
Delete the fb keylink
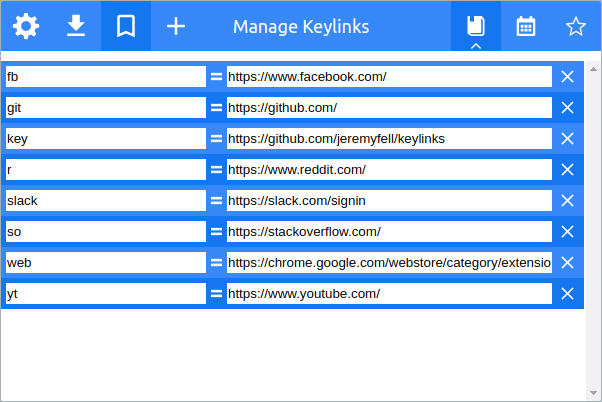[x=567, y=77]
